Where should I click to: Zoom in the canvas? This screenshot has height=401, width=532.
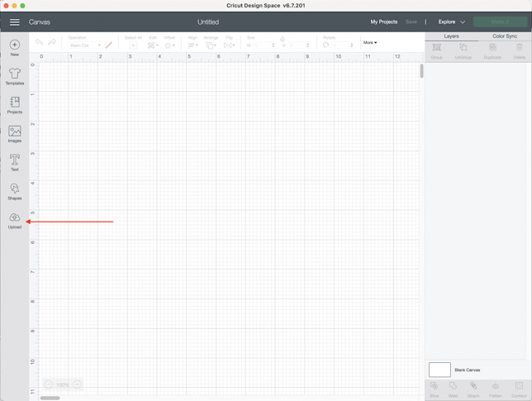click(x=78, y=384)
